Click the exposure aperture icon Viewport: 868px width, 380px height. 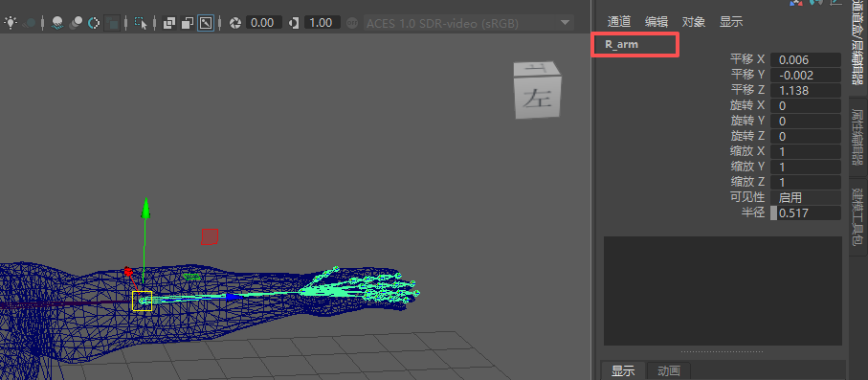[235, 23]
